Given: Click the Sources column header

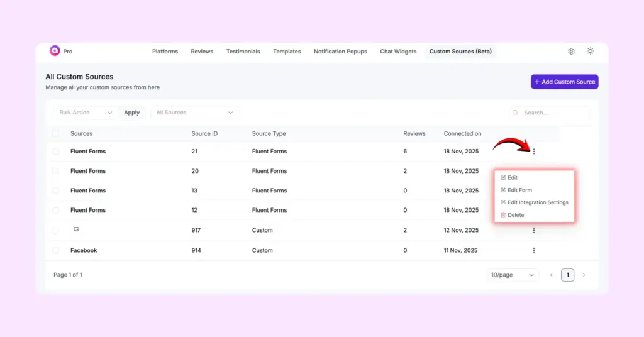Looking at the screenshot, I should (81, 133).
